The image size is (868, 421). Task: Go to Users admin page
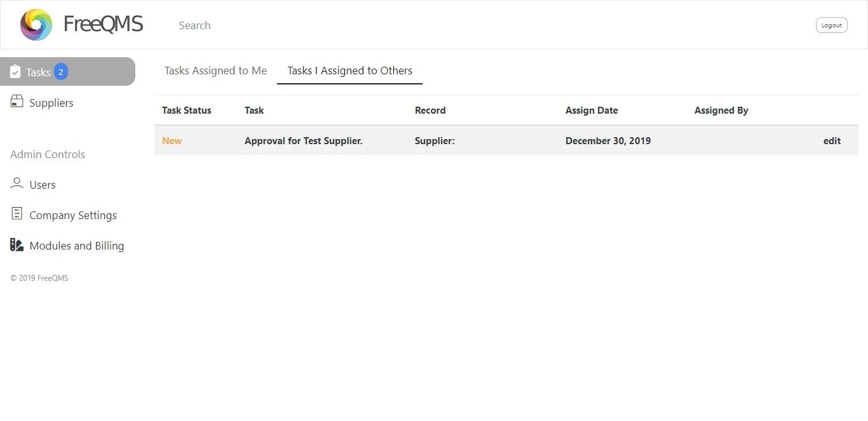click(x=43, y=185)
